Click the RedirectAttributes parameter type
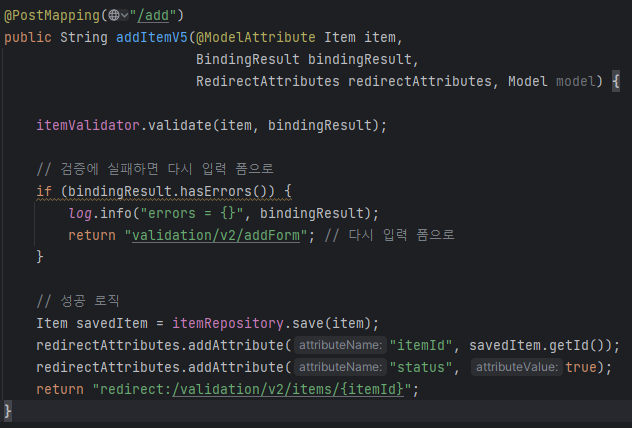 click(268, 81)
